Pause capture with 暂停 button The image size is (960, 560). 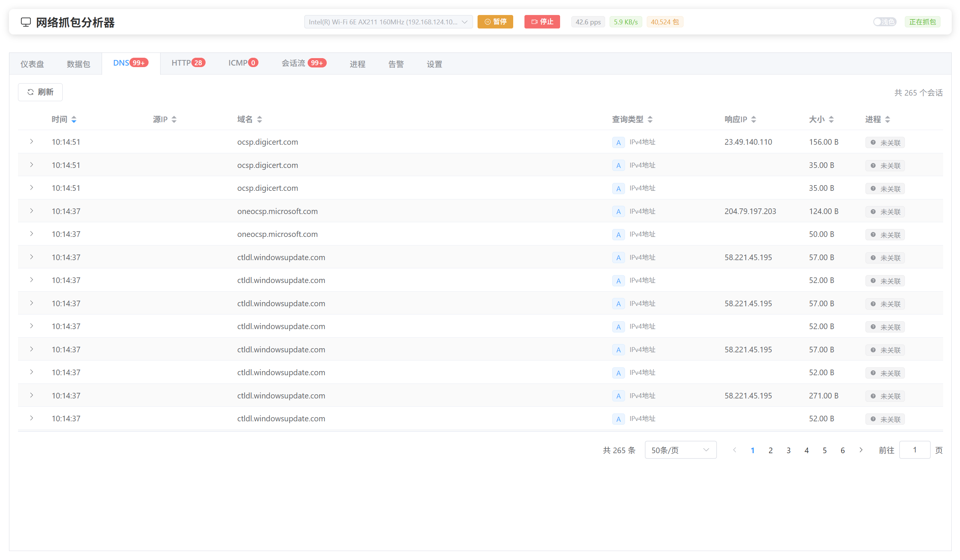pyautogui.click(x=495, y=22)
